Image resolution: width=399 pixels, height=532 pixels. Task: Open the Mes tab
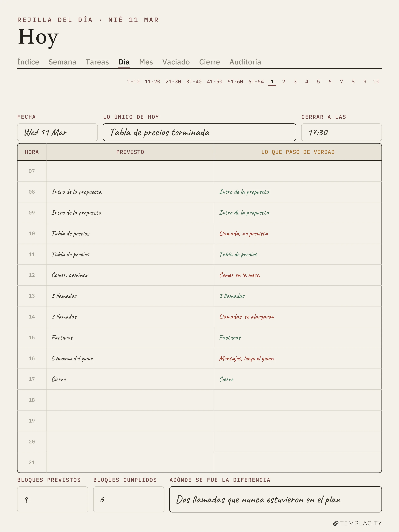pos(146,62)
